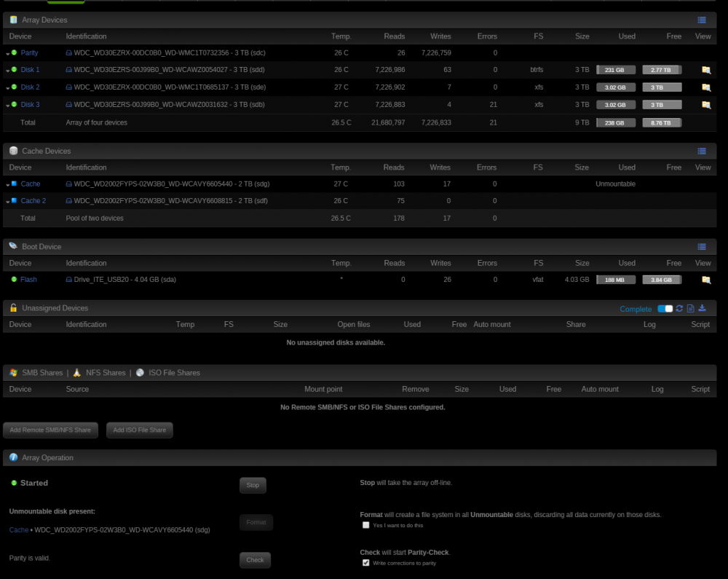Refresh the Unassigned Devices list

point(679,308)
